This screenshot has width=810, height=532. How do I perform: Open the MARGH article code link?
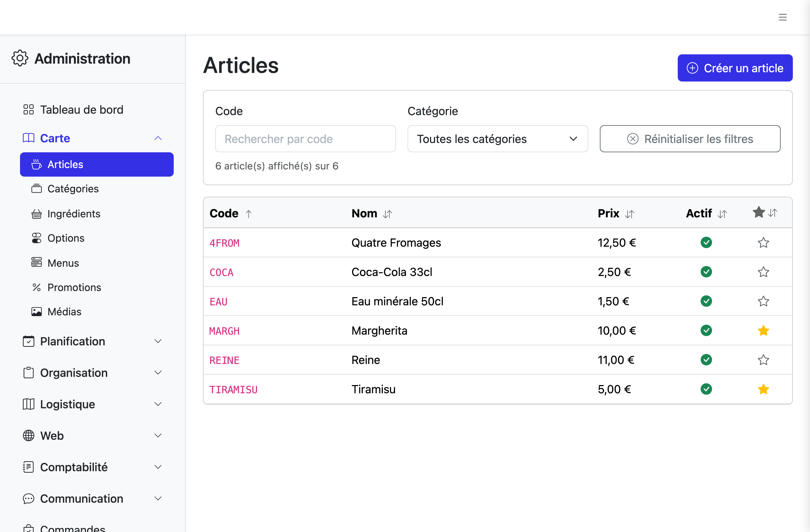[224, 331]
